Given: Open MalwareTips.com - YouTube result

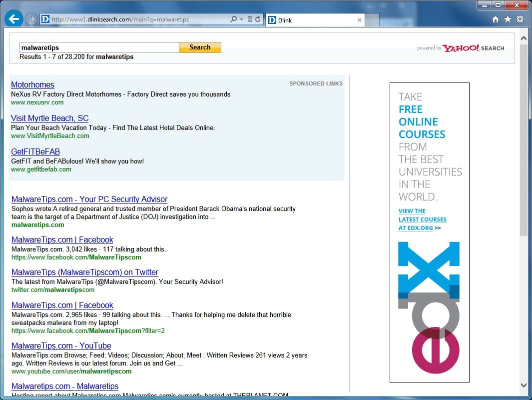Looking at the screenshot, I should pos(61,345).
